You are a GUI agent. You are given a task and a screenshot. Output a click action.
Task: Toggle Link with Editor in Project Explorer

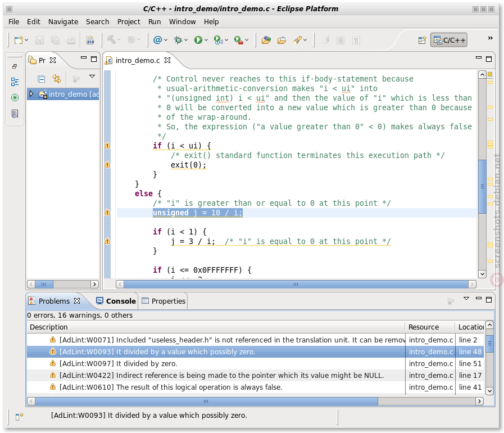[57, 79]
